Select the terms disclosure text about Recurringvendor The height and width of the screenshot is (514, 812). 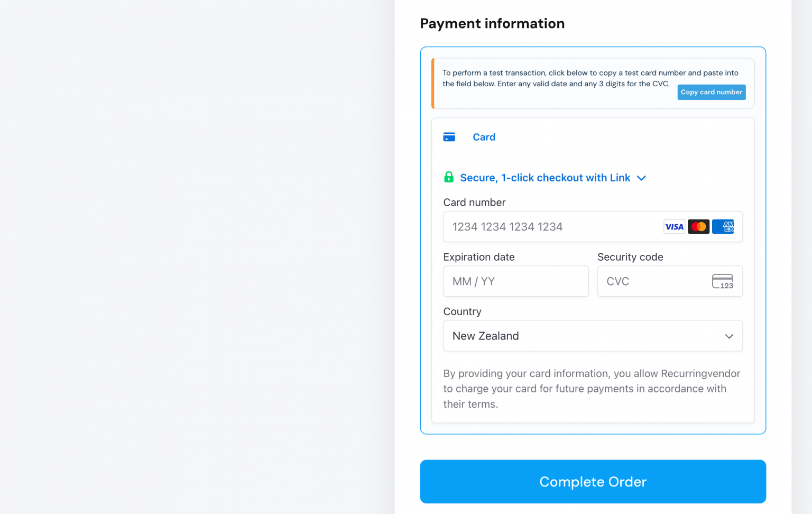pos(592,388)
